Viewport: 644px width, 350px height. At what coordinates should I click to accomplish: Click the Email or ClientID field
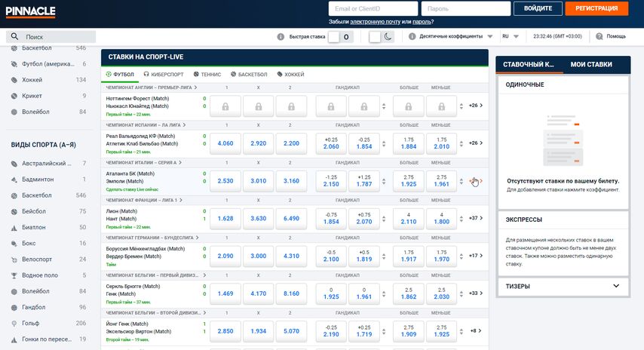[373, 8]
